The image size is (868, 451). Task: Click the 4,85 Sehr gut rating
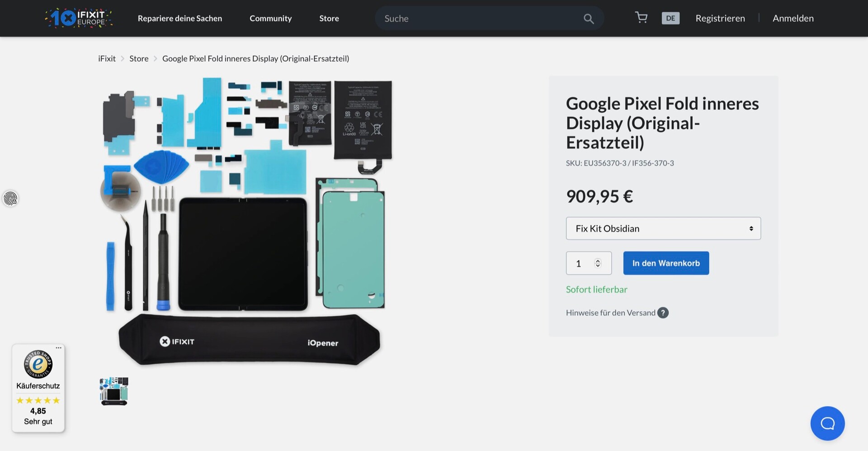point(38,416)
